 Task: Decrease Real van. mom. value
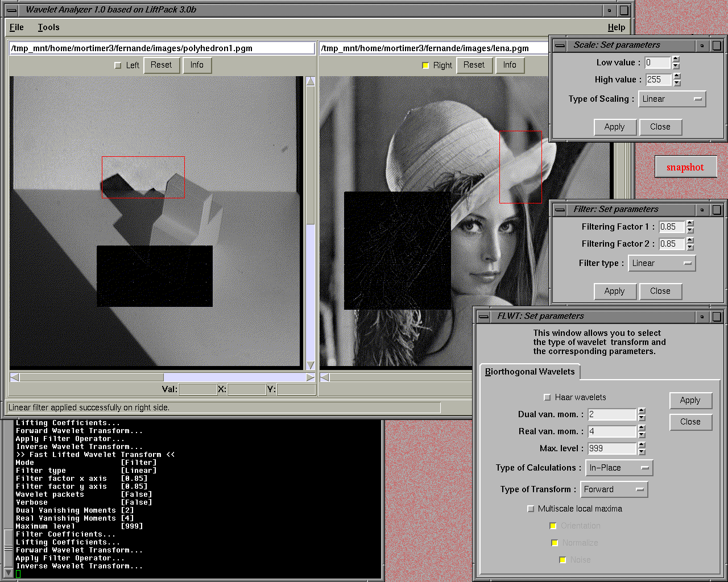pos(642,435)
